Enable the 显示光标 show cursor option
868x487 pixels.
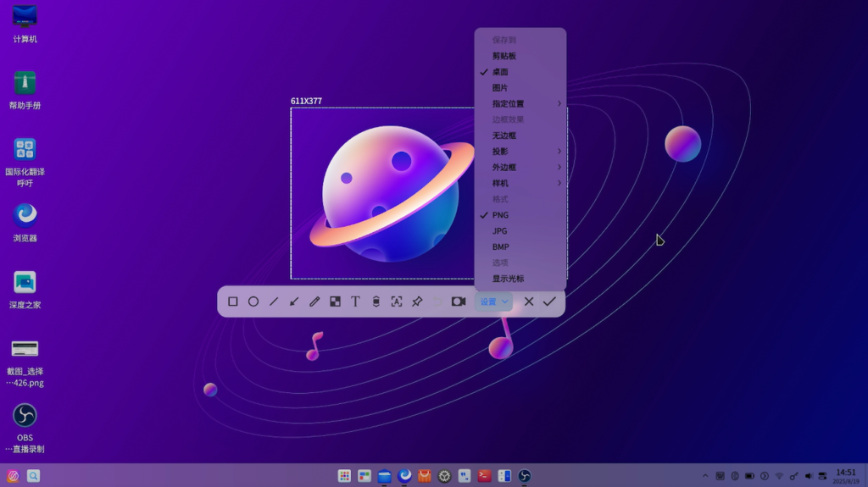point(508,279)
